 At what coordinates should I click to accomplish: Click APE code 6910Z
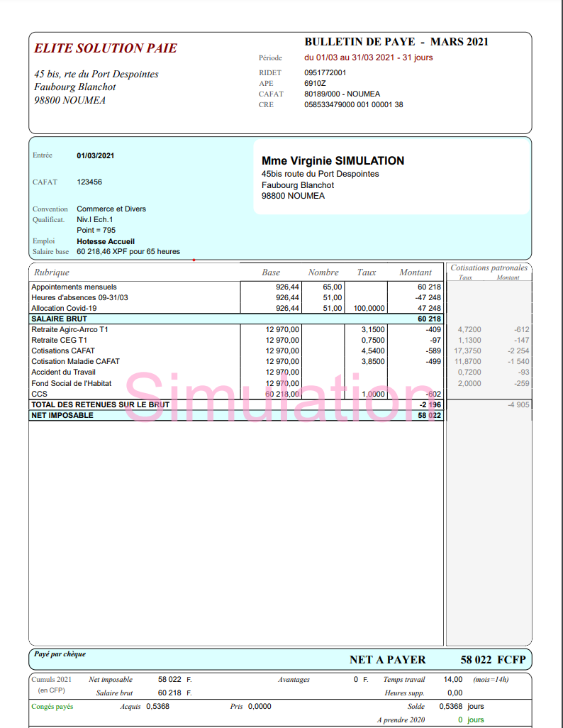315,83
